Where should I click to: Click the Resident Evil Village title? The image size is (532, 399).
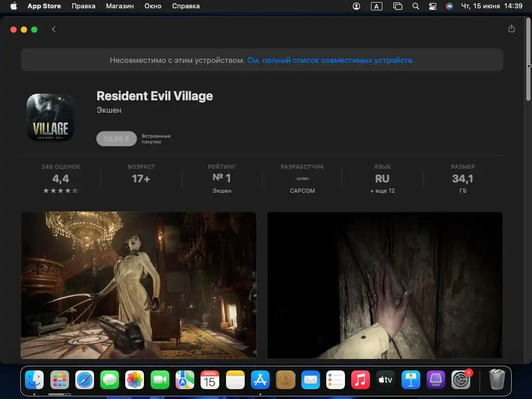coord(155,96)
